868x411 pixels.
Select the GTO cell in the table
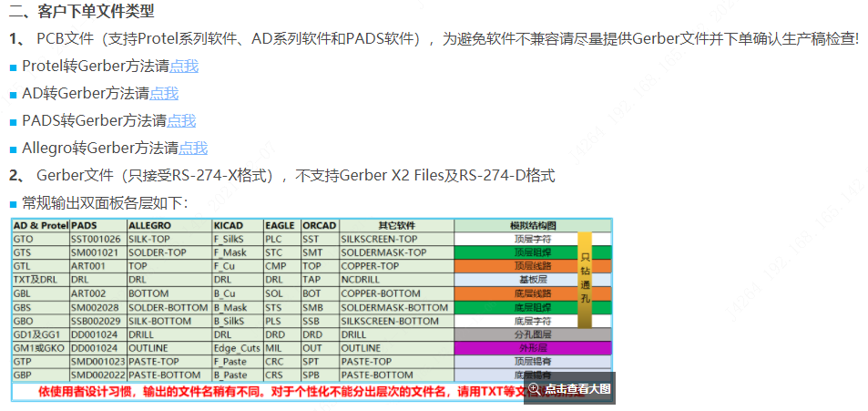pyautogui.click(x=24, y=239)
